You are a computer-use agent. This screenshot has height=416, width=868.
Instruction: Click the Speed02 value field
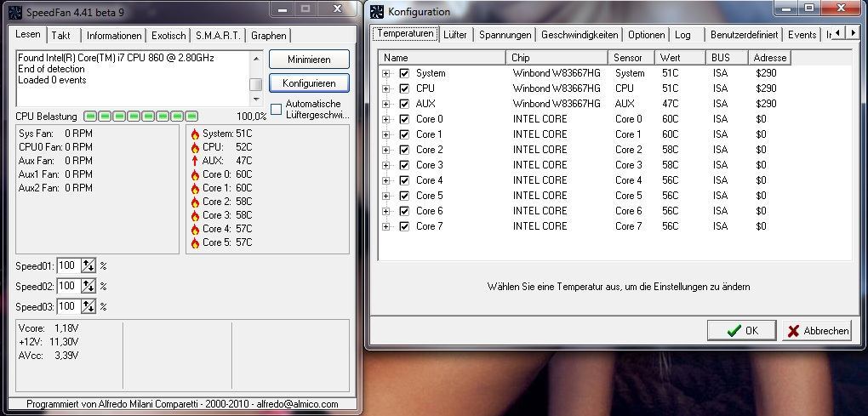point(69,286)
